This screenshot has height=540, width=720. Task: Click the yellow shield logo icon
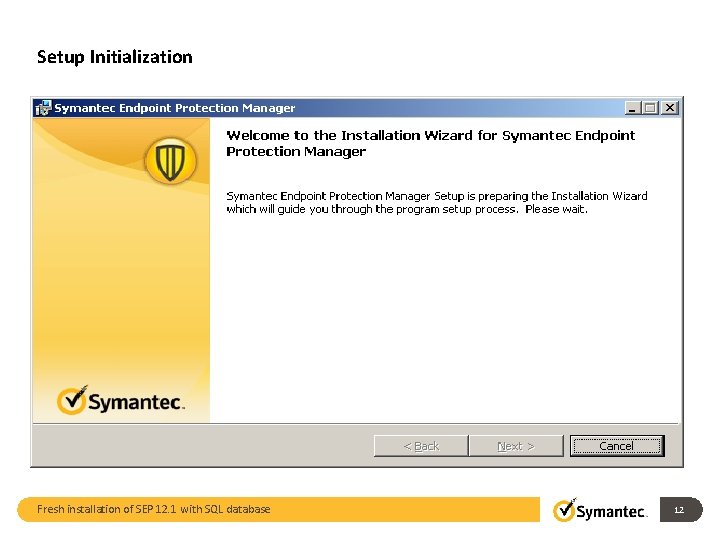170,161
